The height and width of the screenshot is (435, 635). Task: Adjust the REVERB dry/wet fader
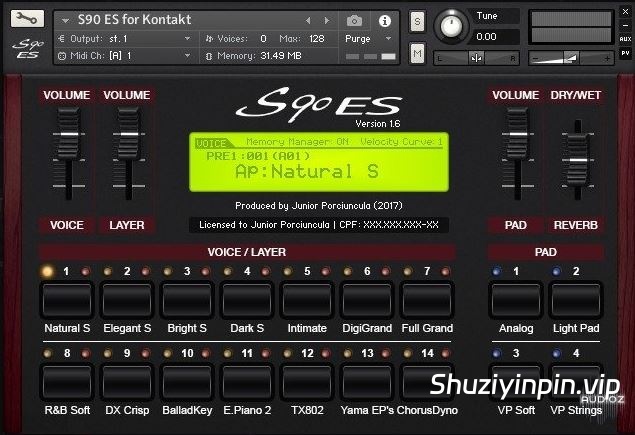tap(578, 160)
